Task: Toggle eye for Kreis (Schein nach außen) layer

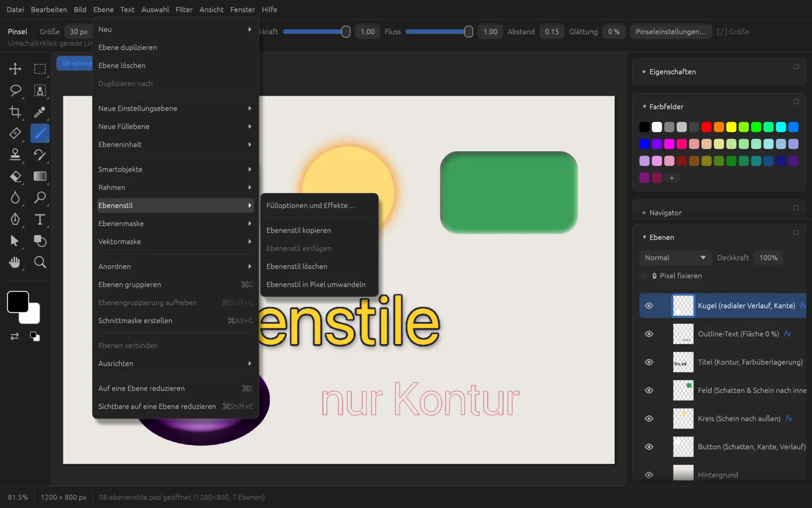Action: 649,419
